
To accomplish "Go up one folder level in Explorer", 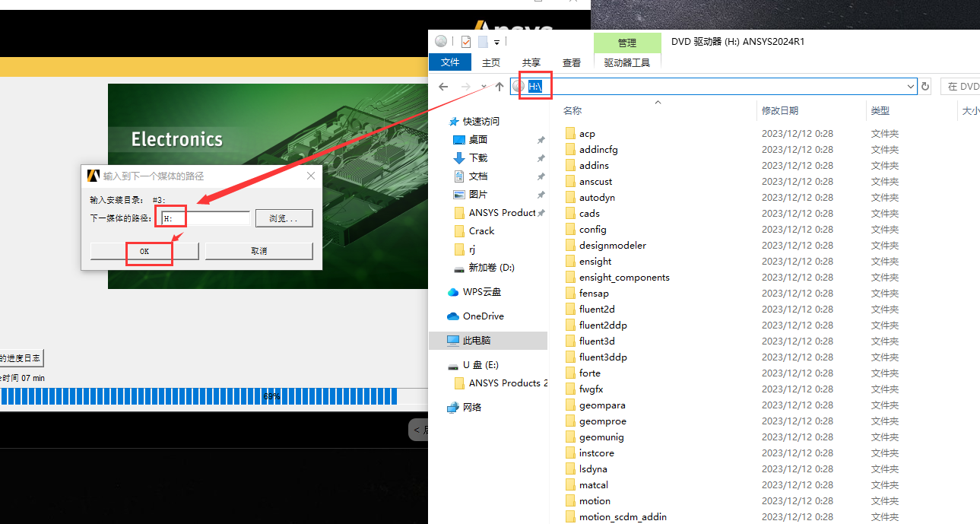I will click(499, 87).
